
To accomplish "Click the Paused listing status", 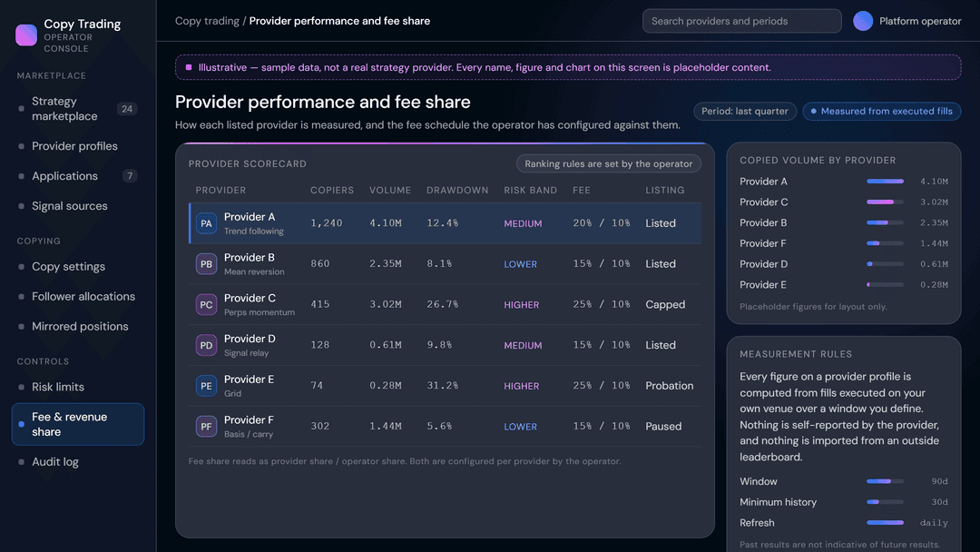I will click(x=663, y=427).
